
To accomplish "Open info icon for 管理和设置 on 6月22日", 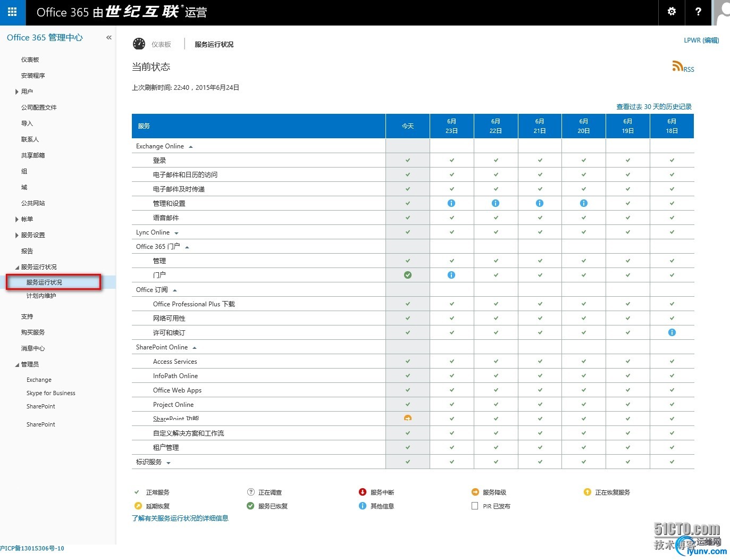I will 496,203.
